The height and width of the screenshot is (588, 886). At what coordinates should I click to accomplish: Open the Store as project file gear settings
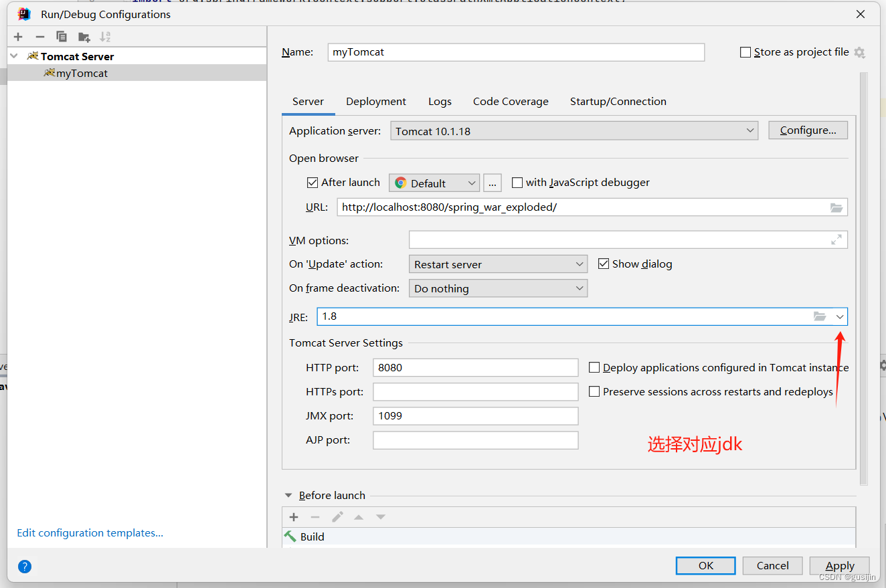pos(860,52)
